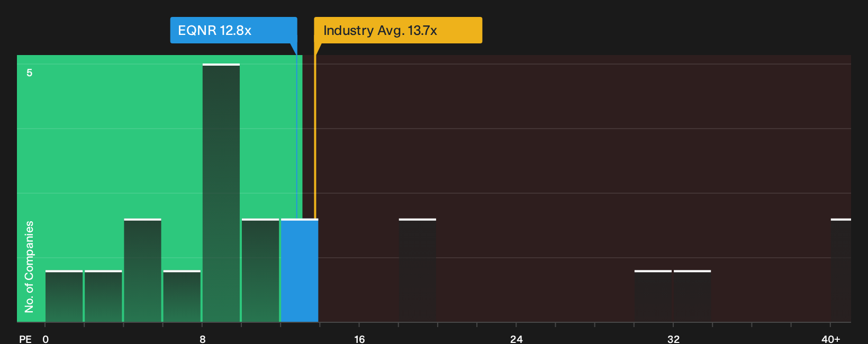
Task: Click the bar between PE 4 and 6
Action: point(142,270)
